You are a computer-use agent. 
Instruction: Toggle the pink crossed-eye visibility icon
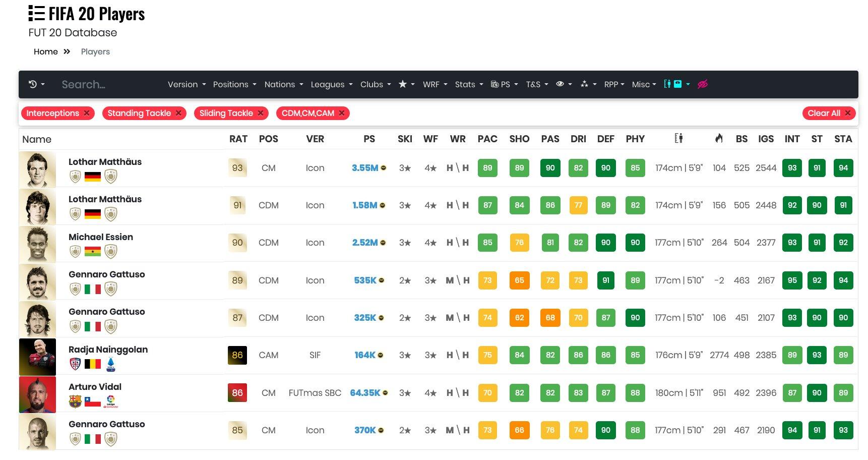tap(702, 84)
